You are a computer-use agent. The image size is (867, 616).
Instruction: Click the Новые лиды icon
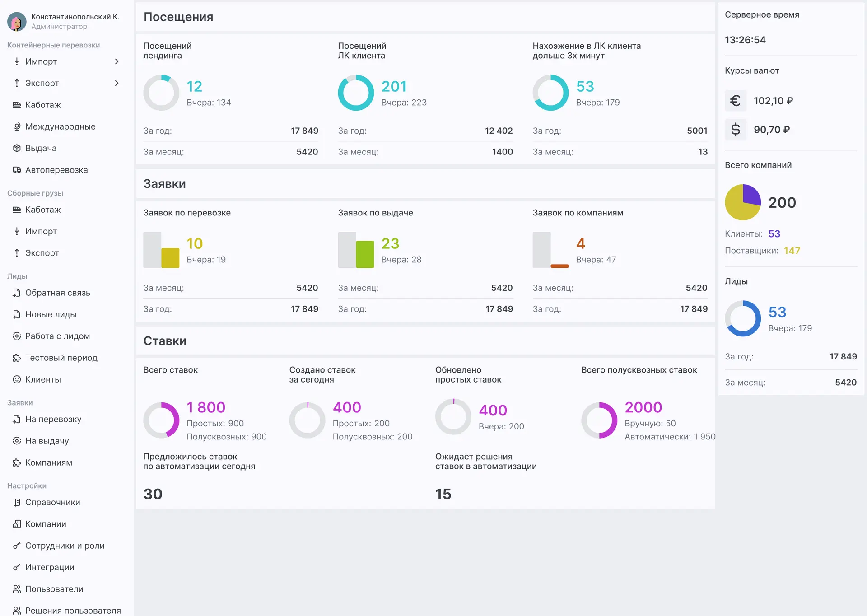pyautogui.click(x=17, y=314)
